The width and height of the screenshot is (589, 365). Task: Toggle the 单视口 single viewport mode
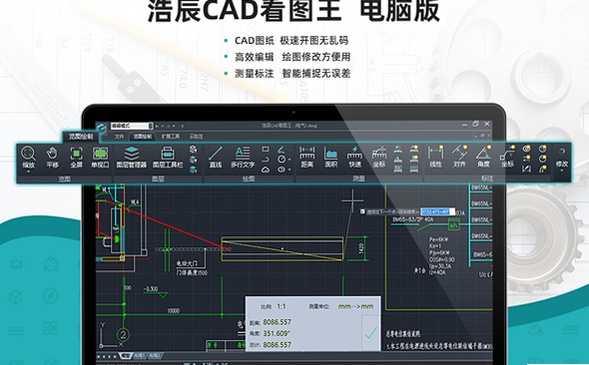(x=100, y=157)
